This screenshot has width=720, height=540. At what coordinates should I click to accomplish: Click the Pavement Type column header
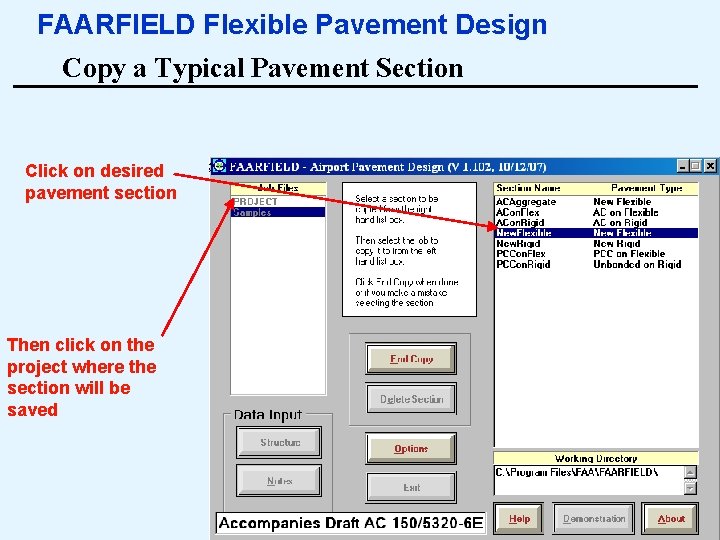coord(647,188)
